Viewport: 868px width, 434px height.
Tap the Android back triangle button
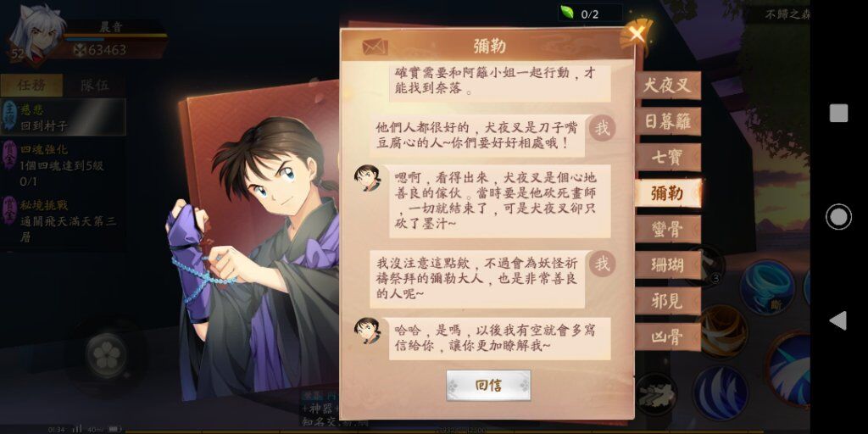pyautogui.click(x=838, y=320)
